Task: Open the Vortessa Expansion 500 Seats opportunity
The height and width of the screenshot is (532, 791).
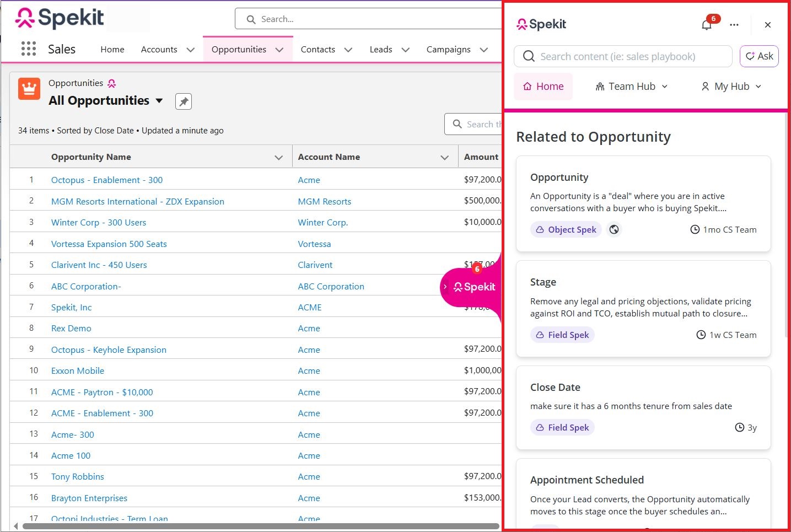Action: pos(109,244)
